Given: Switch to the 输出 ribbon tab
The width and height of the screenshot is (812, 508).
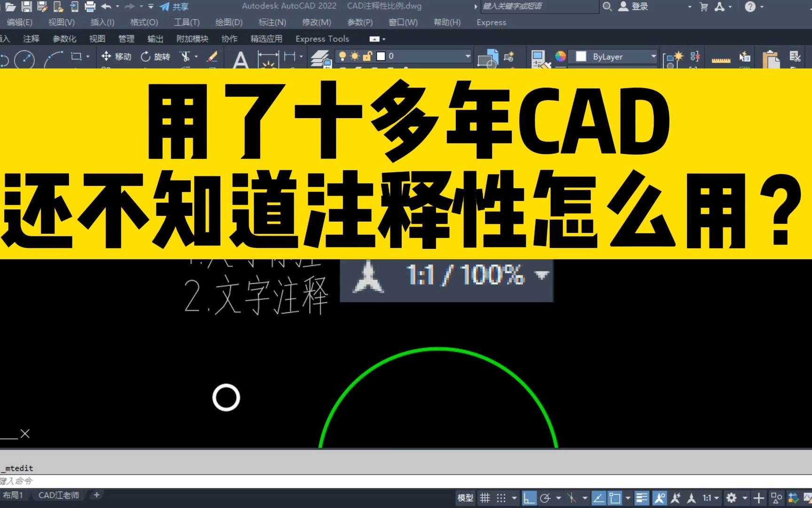Looking at the screenshot, I should click(155, 39).
